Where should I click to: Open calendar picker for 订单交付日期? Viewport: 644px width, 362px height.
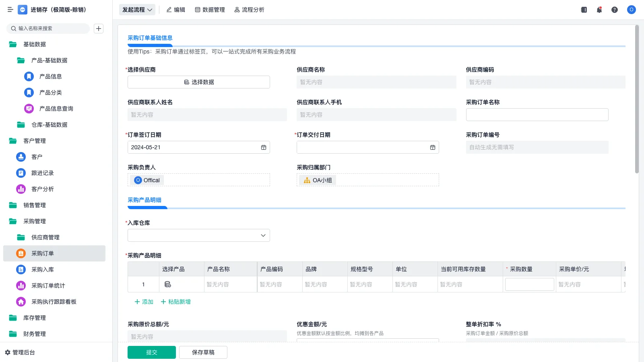(433, 147)
